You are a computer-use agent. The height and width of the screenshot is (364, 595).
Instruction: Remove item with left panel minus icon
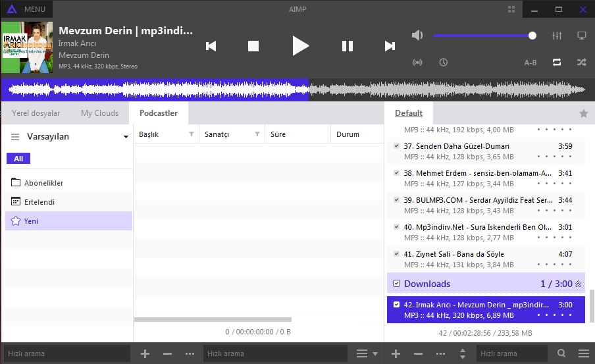(167, 353)
